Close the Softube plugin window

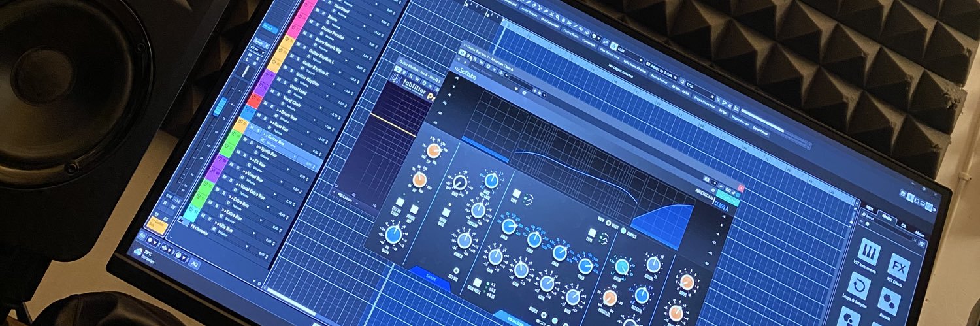click(742, 189)
